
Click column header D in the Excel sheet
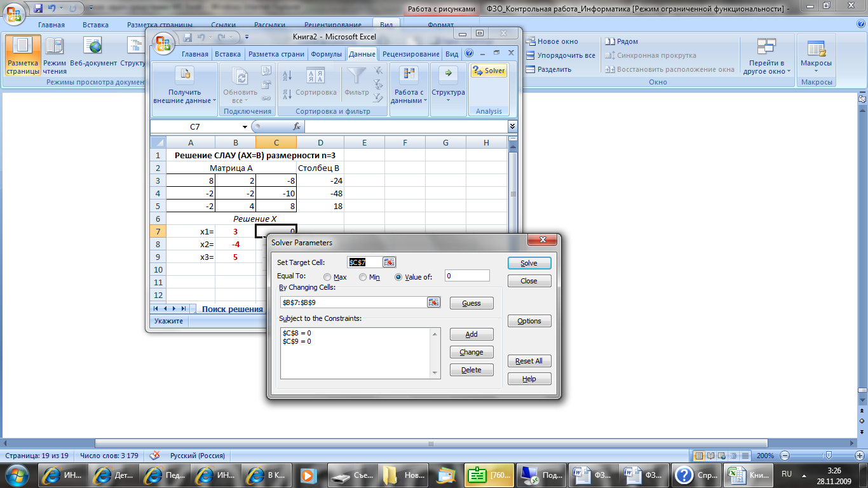[320, 143]
